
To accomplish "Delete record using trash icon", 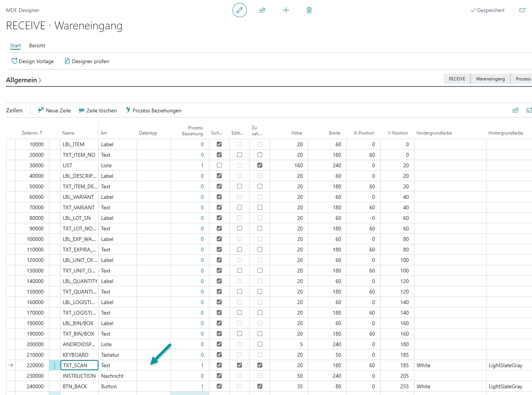I will 309,10.
